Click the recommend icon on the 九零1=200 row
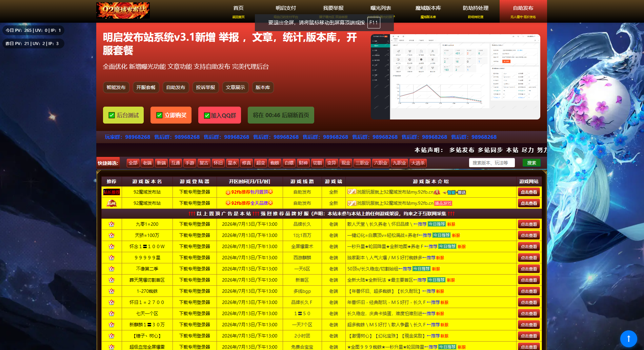This screenshot has width=644, height=350. click(x=112, y=224)
